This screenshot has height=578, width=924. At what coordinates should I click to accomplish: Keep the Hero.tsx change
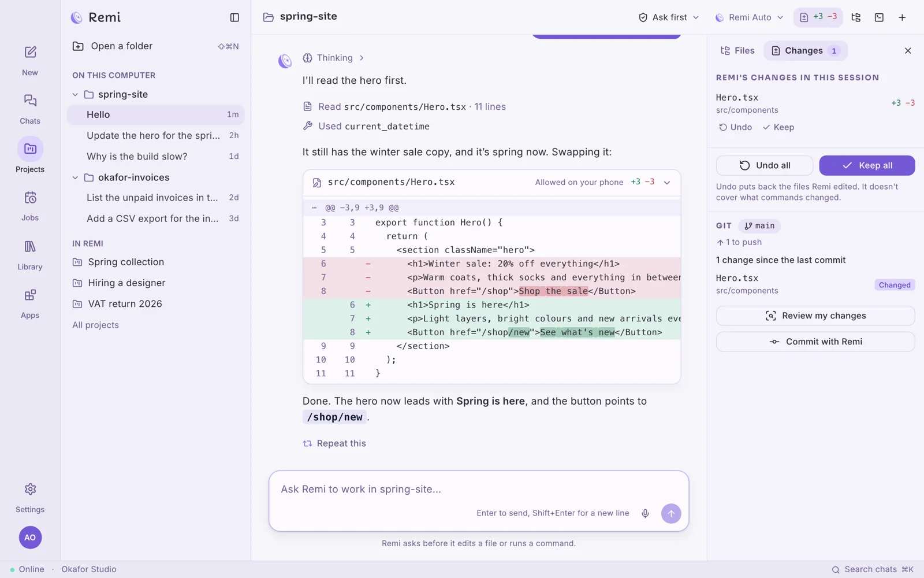click(x=778, y=127)
